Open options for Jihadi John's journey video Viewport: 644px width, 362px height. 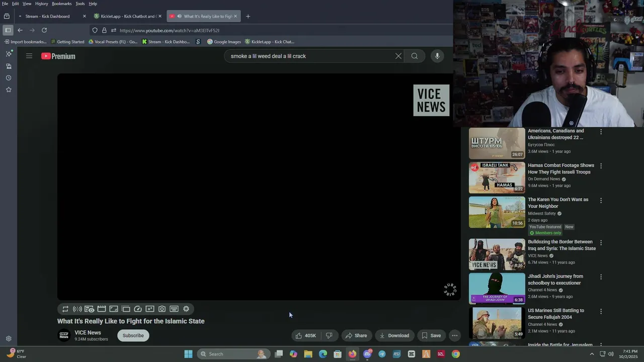tap(601, 277)
